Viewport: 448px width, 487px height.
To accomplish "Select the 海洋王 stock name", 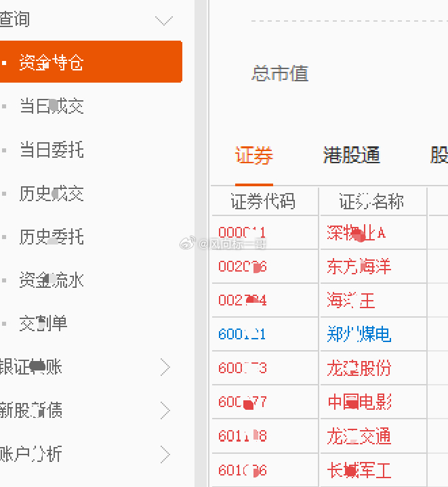I will coord(351,300).
